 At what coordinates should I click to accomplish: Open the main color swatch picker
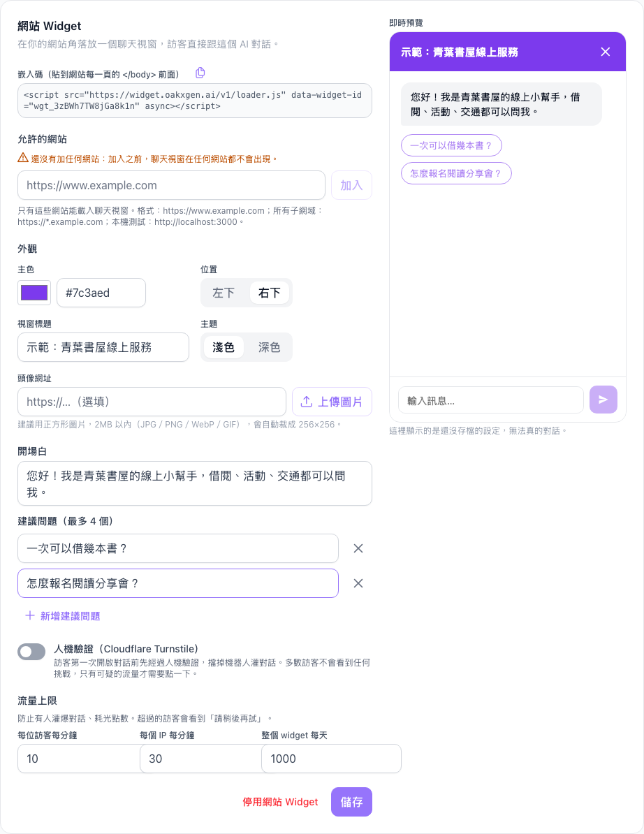34,293
